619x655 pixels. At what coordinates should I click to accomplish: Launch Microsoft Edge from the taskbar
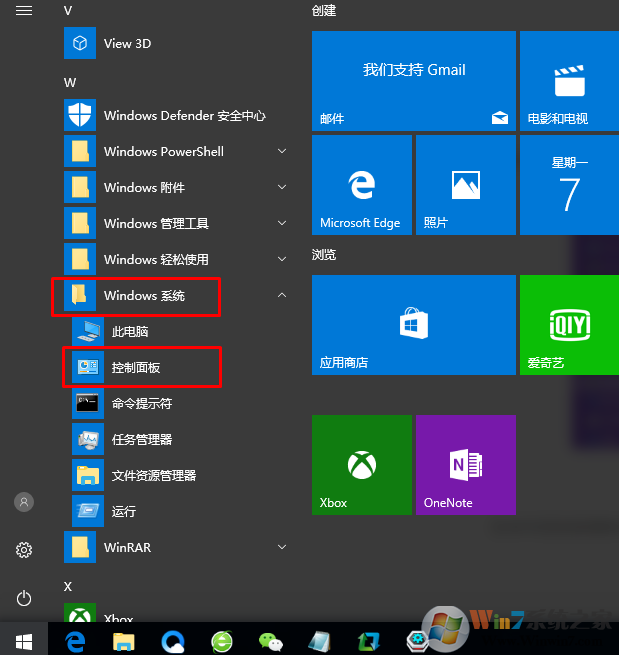pos(75,639)
